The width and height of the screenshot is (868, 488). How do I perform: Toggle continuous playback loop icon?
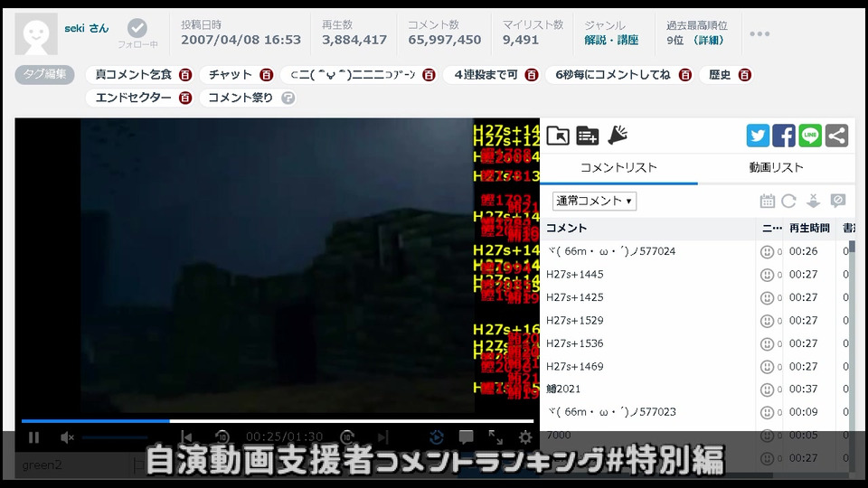click(x=436, y=437)
